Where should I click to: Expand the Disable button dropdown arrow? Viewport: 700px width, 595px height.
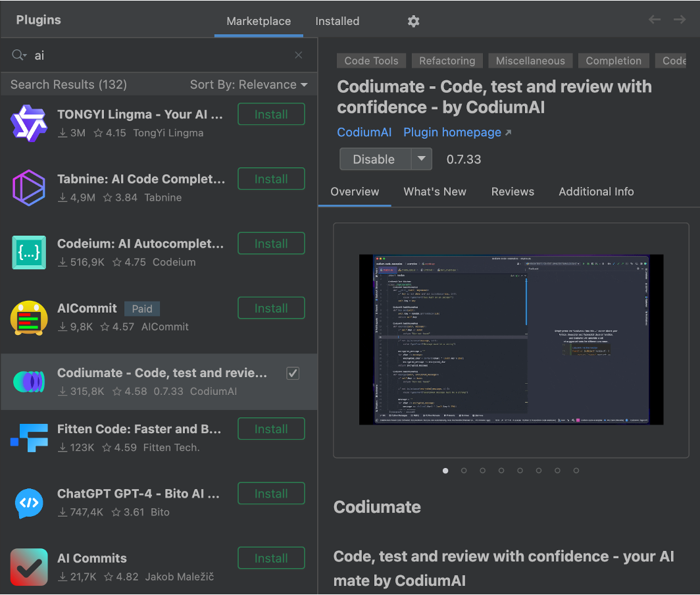pyautogui.click(x=422, y=159)
